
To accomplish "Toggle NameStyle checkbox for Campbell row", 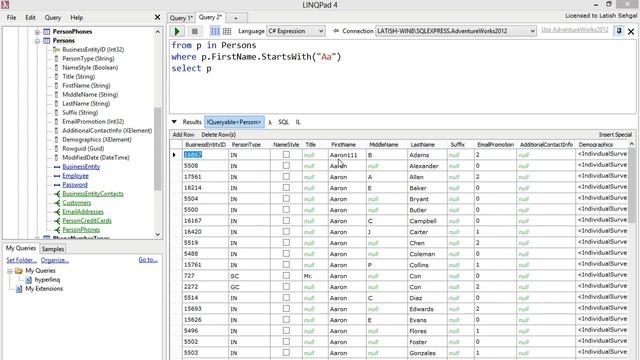I will [x=286, y=221].
